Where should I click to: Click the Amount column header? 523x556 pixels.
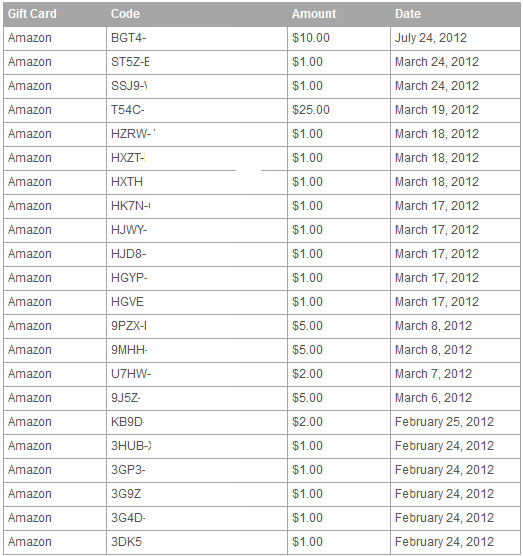pos(314,14)
